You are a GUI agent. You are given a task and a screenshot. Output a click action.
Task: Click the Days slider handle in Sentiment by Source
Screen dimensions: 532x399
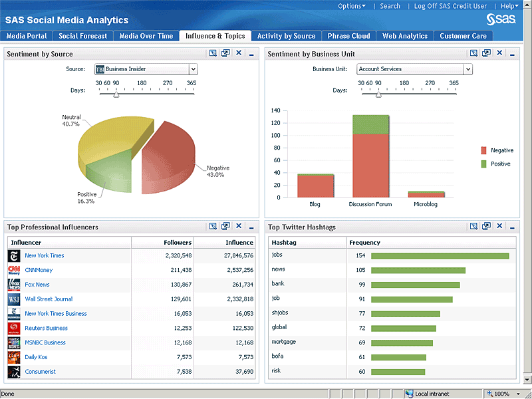116,94
